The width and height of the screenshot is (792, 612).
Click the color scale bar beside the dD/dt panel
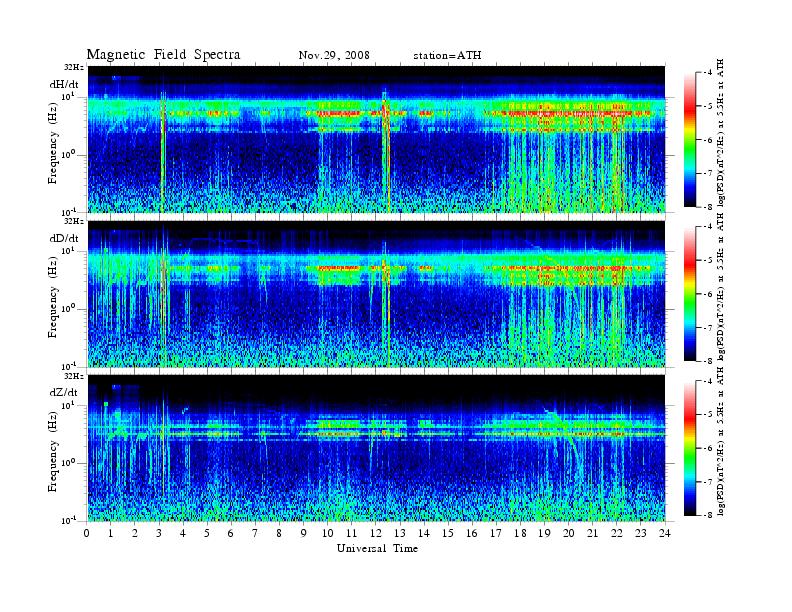point(689,294)
